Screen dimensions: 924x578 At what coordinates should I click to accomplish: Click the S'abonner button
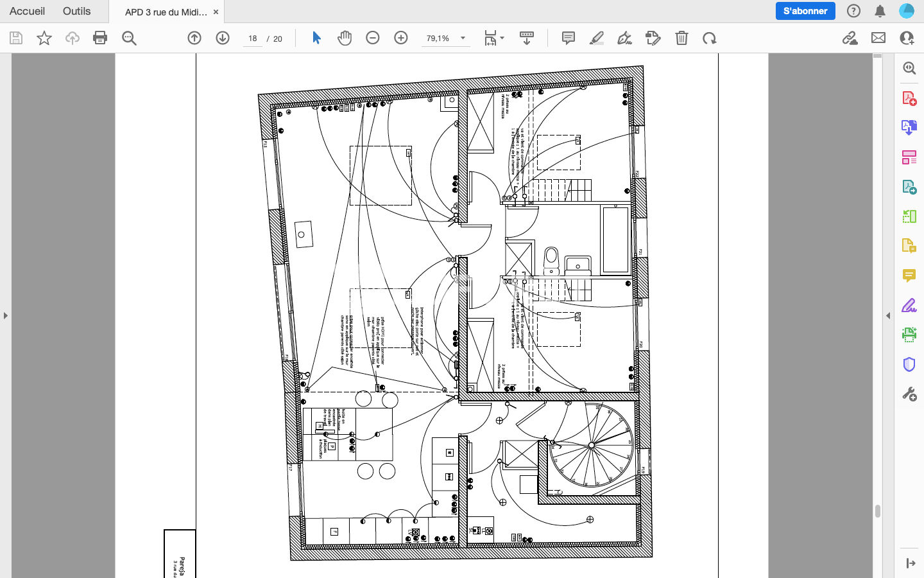point(805,11)
